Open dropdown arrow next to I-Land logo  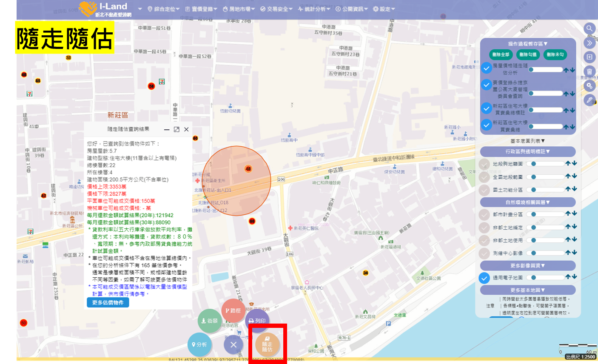(x=140, y=9)
